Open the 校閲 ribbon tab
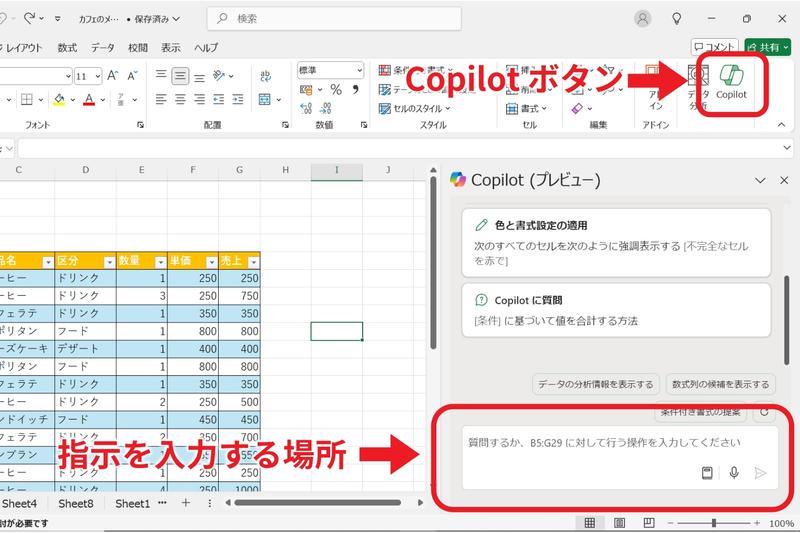The width and height of the screenshot is (800, 533). pyautogui.click(x=138, y=47)
